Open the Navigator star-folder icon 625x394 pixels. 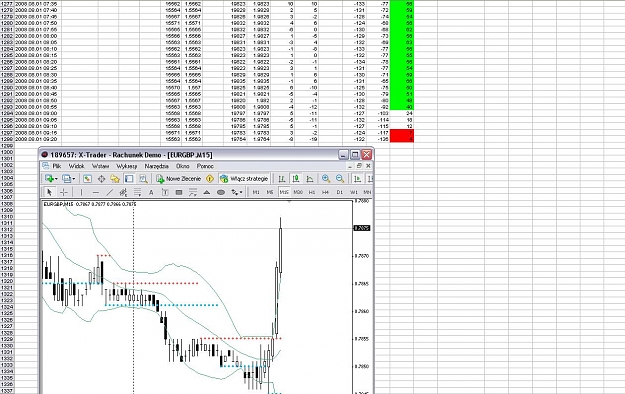pyautogui.click(x=115, y=179)
